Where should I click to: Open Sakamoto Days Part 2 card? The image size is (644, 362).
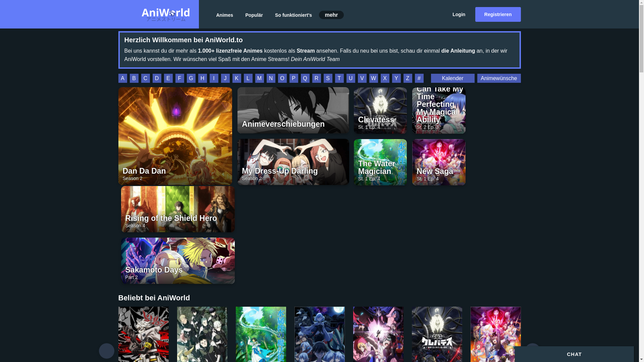[178, 261]
